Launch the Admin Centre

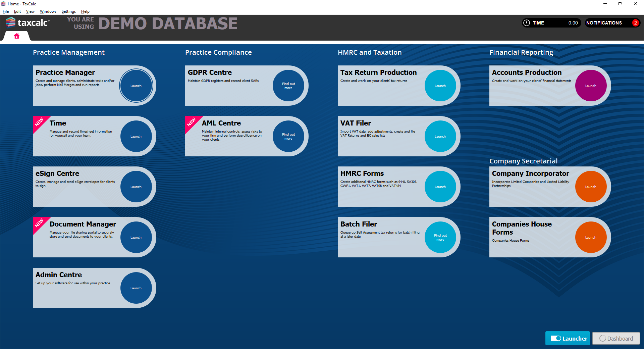point(136,288)
